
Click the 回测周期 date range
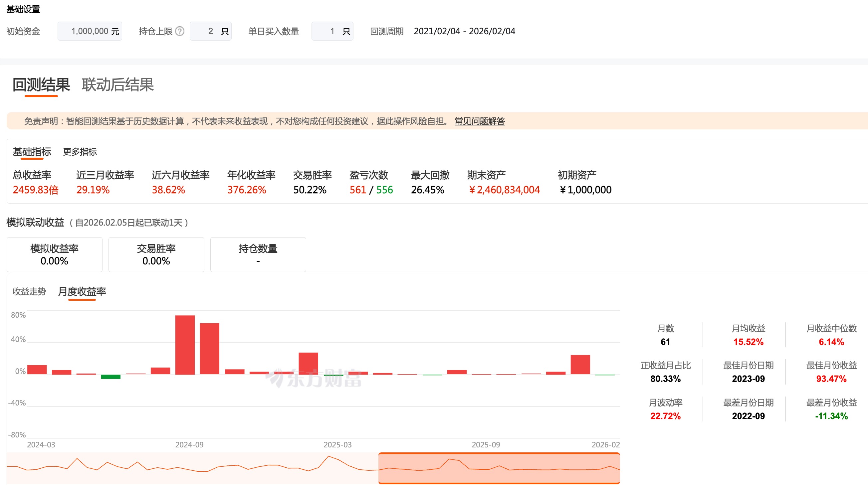pos(464,31)
